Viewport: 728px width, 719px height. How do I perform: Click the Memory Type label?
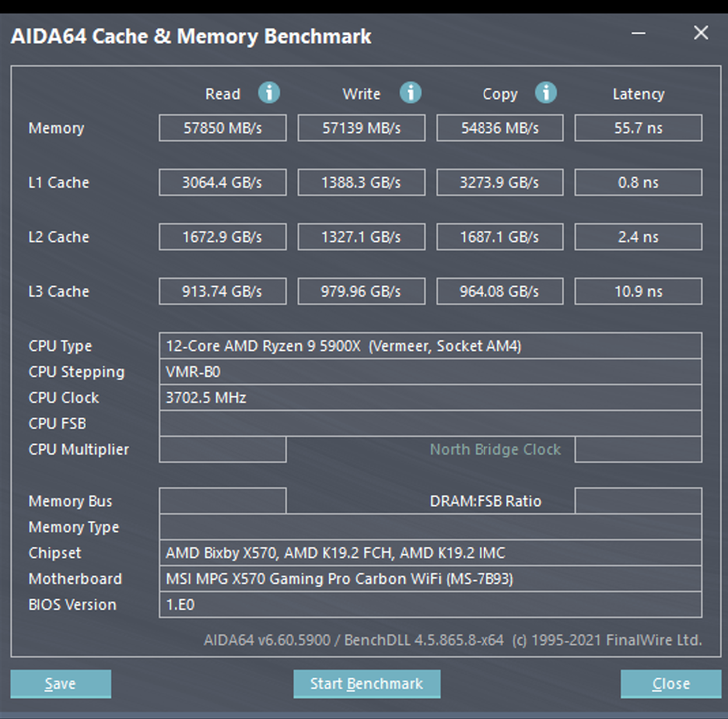74,527
